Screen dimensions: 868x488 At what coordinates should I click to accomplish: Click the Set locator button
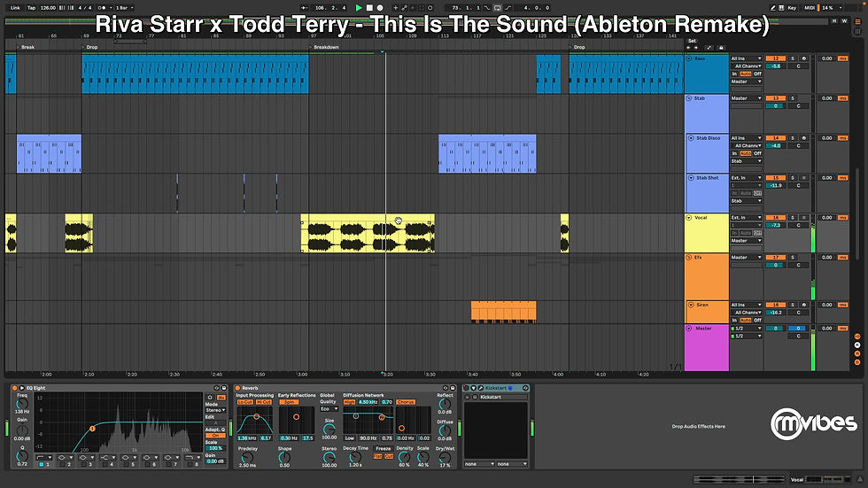pyautogui.click(x=692, y=41)
